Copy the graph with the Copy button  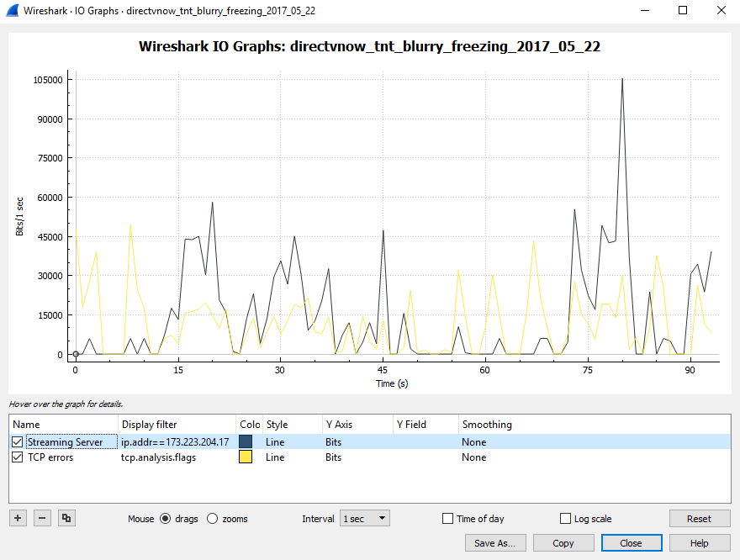pyautogui.click(x=563, y=543)
